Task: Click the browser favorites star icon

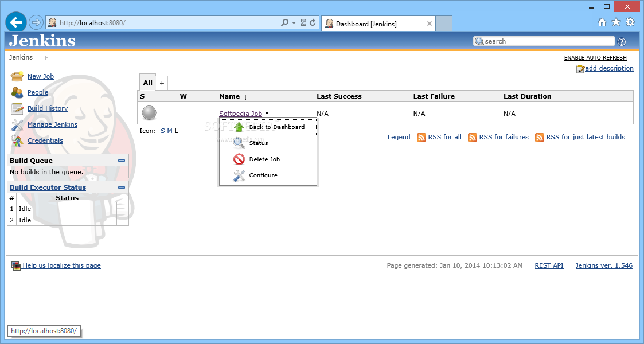Action: 616,22
